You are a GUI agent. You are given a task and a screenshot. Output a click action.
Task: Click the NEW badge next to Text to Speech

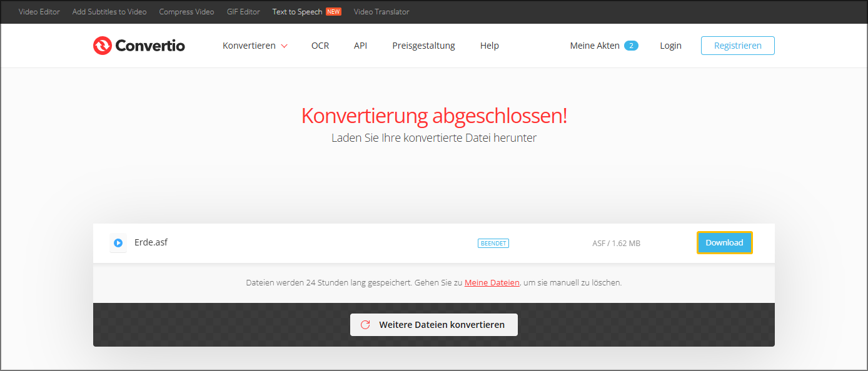point(334,11)
